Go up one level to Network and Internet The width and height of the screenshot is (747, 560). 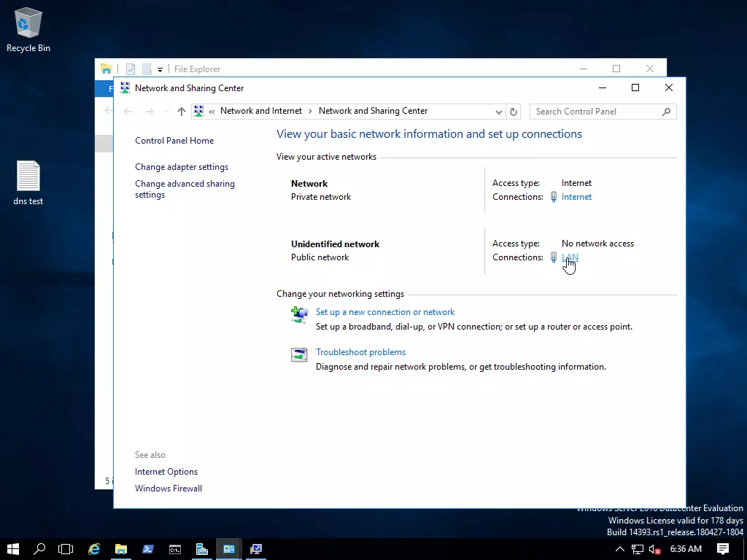[x=182, y=112]
